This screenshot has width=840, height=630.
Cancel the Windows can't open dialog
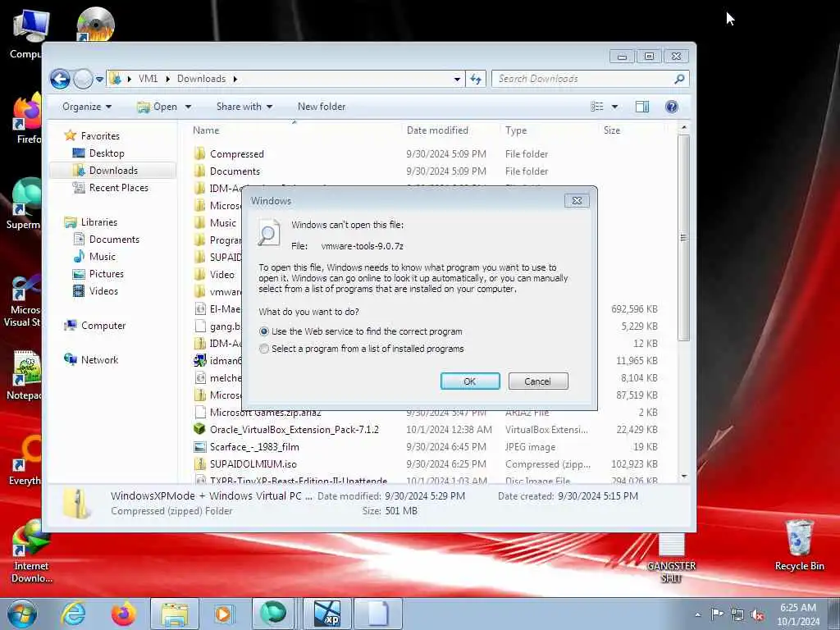pos(538,381)
